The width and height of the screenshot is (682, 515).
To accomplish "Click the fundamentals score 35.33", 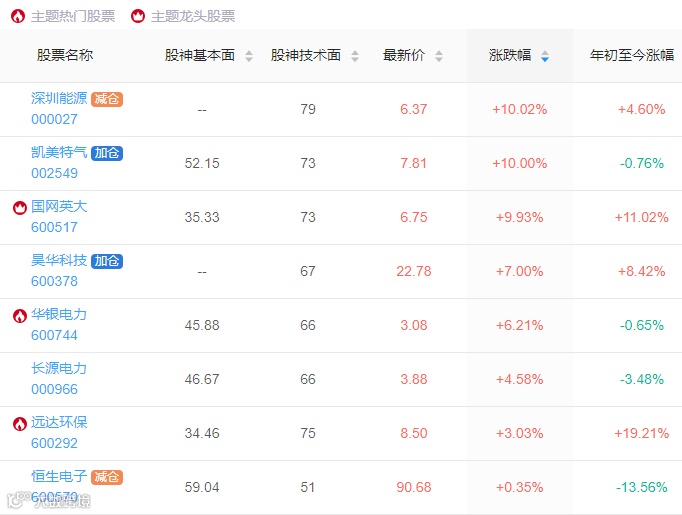I will click(202, 217).
